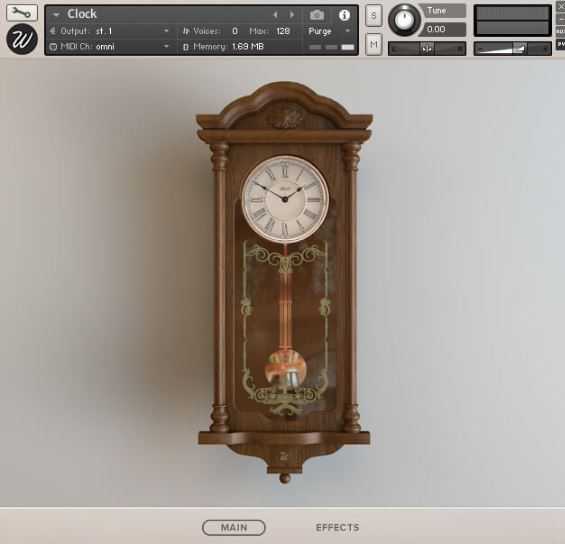Show instrument info with the i icon
Viewport: 565px width, 544px height.
(344, 15)
